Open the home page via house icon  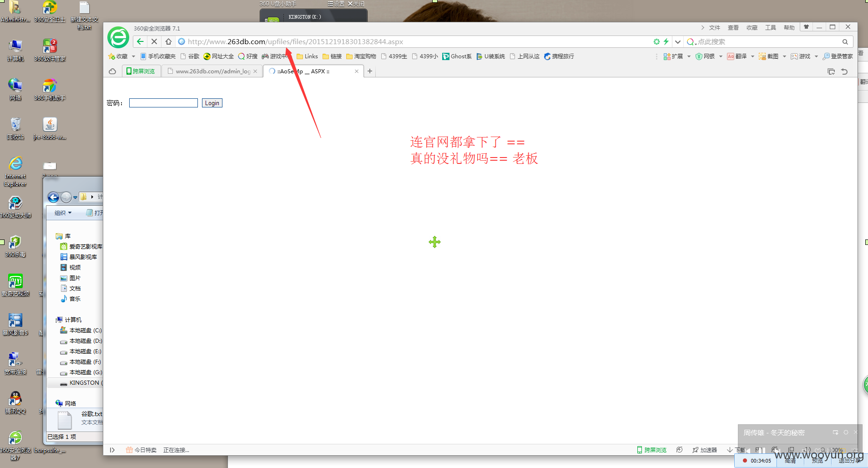pyautogui.click(x=168, y=41)
